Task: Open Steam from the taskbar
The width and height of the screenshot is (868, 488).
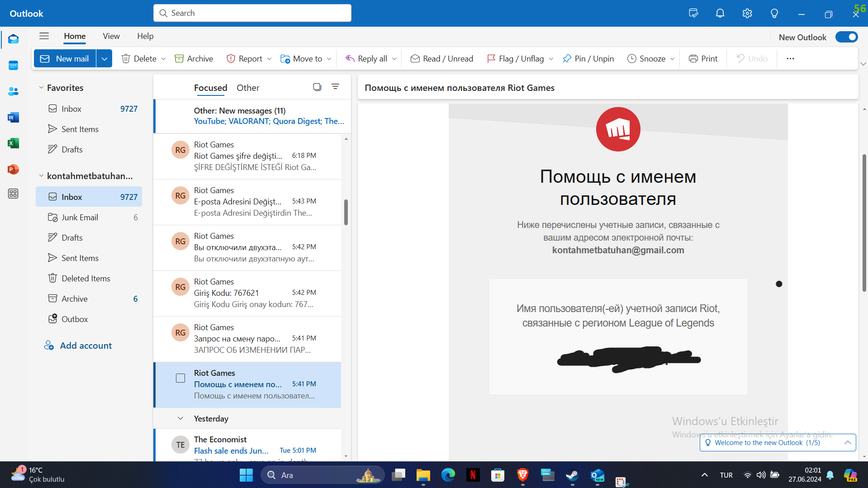Action: pyautogui.click(x=572, y=475)
